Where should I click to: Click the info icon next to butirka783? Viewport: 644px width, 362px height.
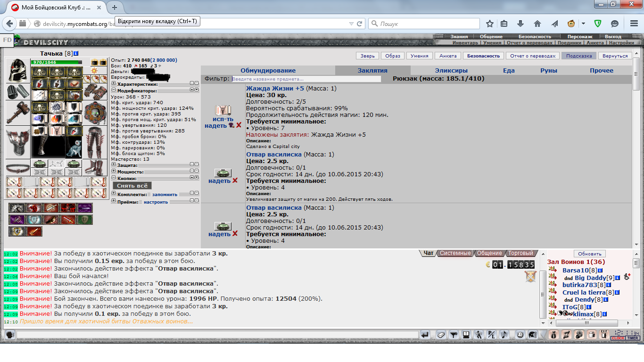coord(608,285)
